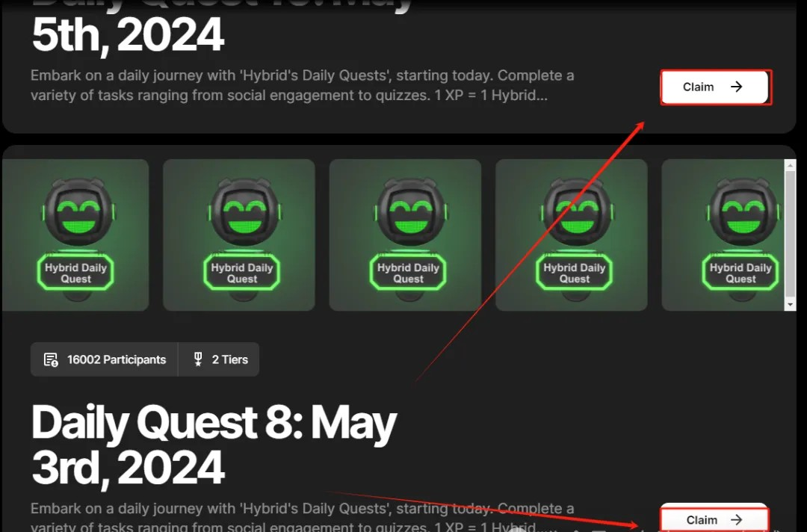Click the vertical scrollbar thumb

790,234
